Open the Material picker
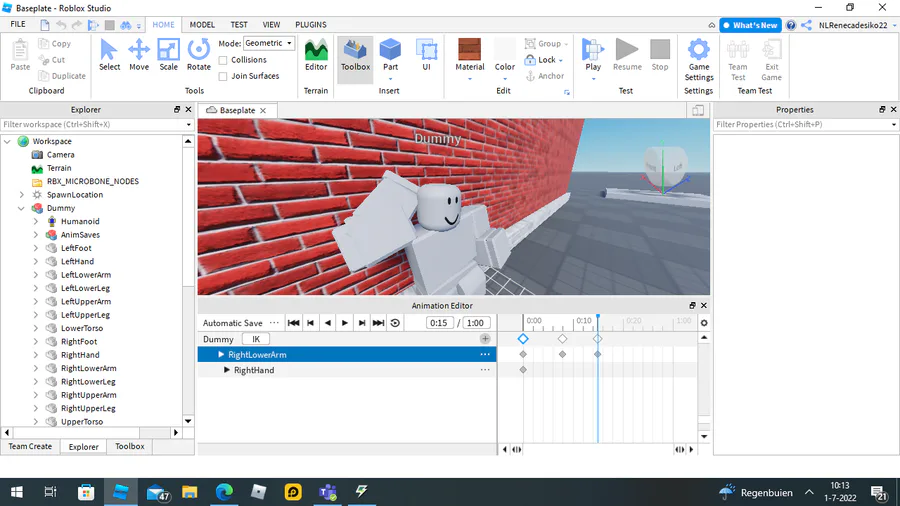The image size is (900, 506). [470, 57]
